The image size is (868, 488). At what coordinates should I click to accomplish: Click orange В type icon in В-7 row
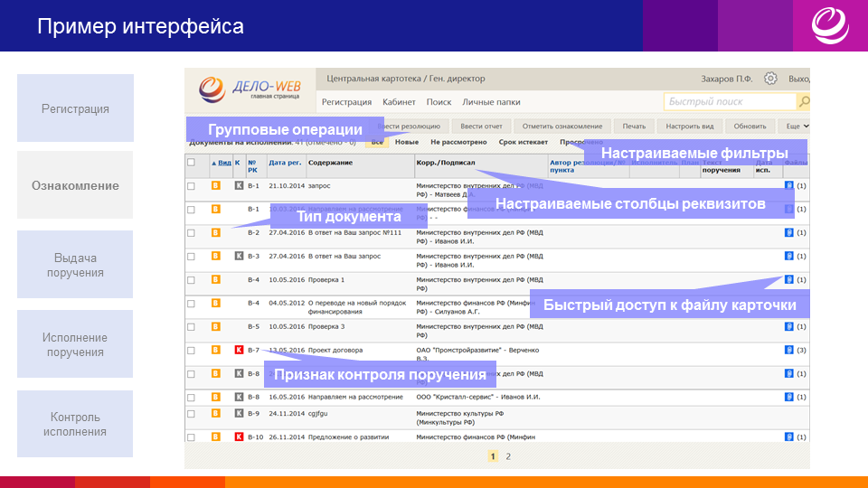(216, 350)
